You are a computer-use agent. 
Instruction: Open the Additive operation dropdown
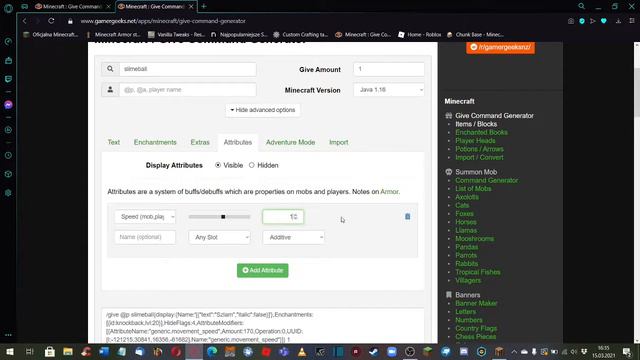293,237
